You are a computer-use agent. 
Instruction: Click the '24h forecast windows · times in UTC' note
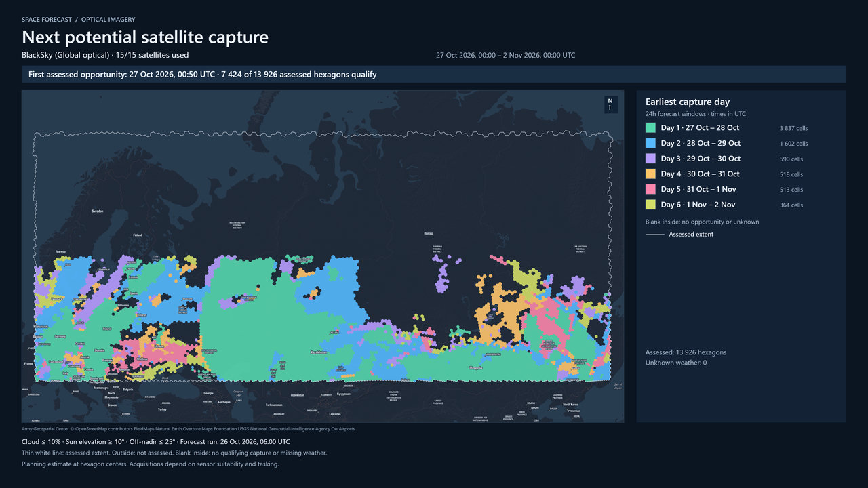[695, 114]
